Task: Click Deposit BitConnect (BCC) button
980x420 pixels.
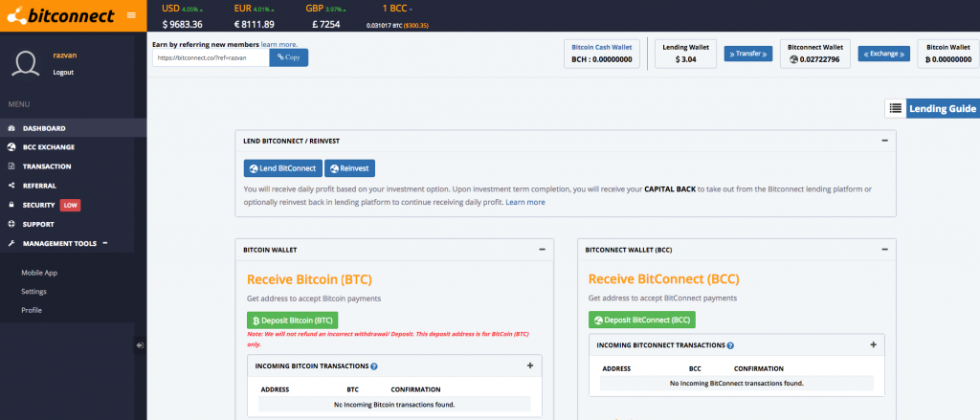Action: [642, 320]
